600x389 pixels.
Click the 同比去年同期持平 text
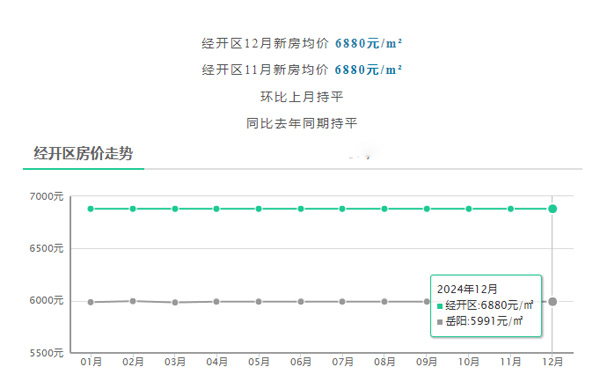pos(302,123)
